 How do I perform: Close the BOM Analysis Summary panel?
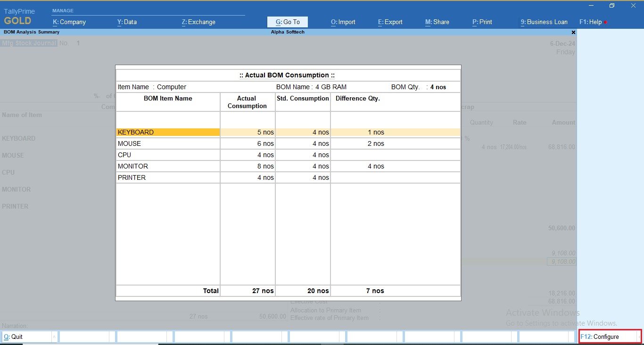pyautogui.click(x=573, y=32)
